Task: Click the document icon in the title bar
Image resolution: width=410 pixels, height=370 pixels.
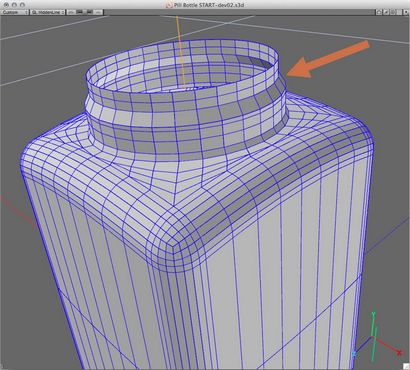Action: point(169,5)
